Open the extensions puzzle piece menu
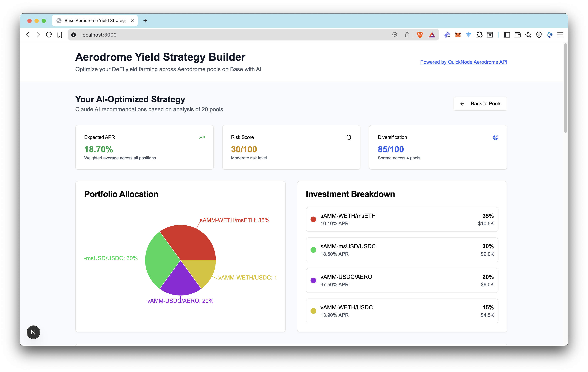The image size is (588, 372). pos(479,35)
